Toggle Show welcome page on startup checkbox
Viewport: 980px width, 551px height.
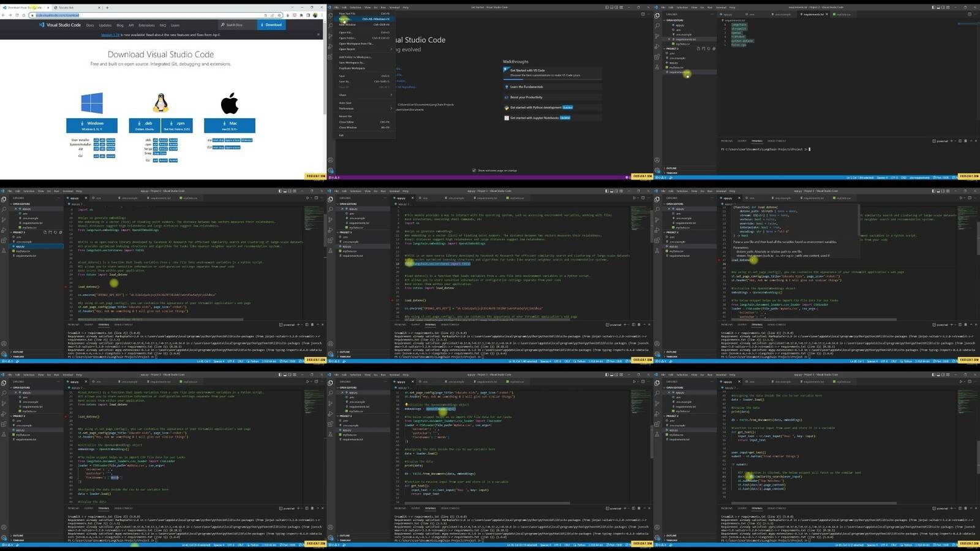474,170
